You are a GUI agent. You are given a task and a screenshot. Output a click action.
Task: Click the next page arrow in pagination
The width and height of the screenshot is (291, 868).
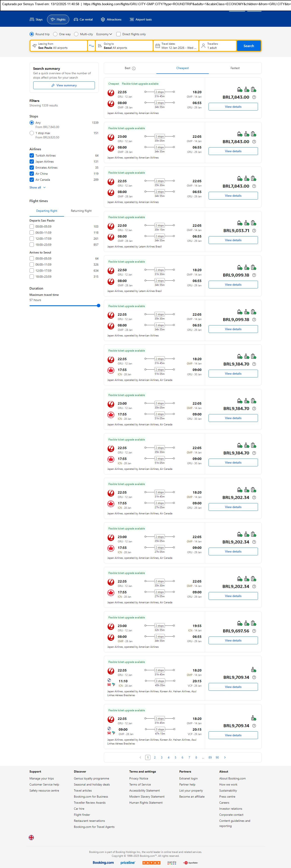pyautogui.click(x=225, y=757)
